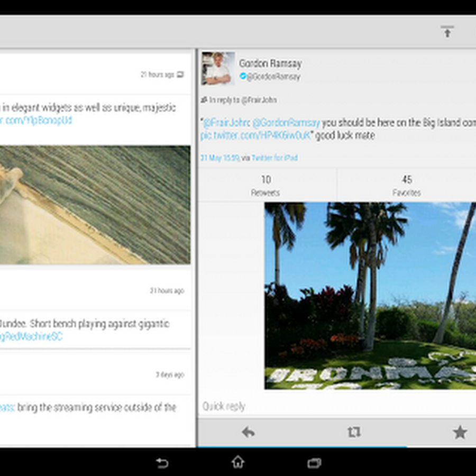
Task: Favorite the tweet with the star icon
Action: pyautogui.click(x=460, y=432)
